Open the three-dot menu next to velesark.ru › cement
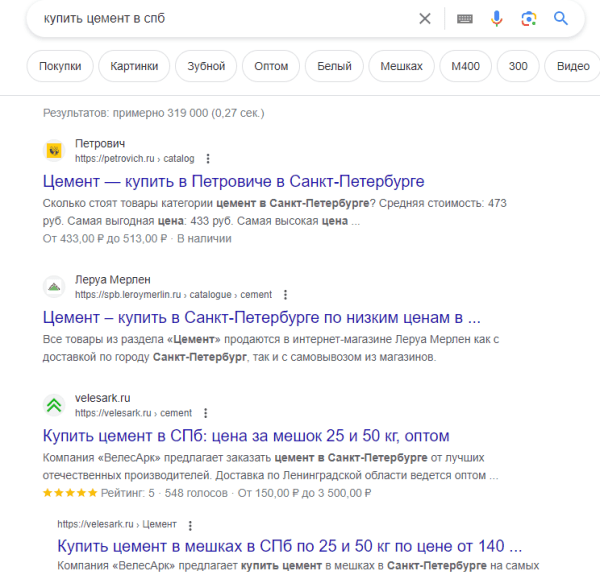 click(205, 413)
